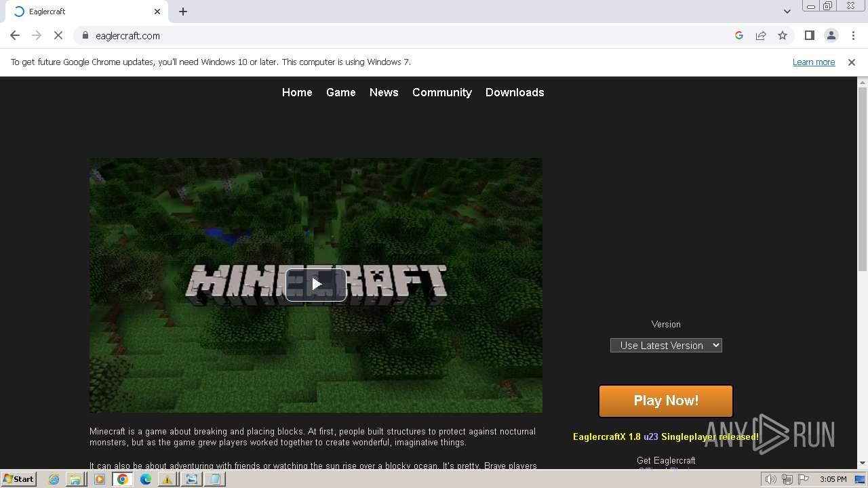868x488 pixels.
Task: Click the Minecraft description paragraph text
Action: (x=313, y=436)
